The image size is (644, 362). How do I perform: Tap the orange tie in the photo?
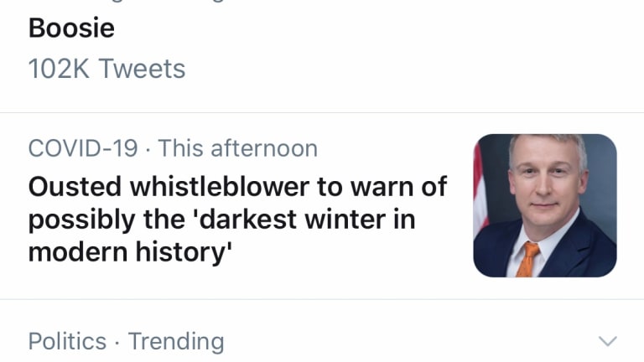coord(527,259)
